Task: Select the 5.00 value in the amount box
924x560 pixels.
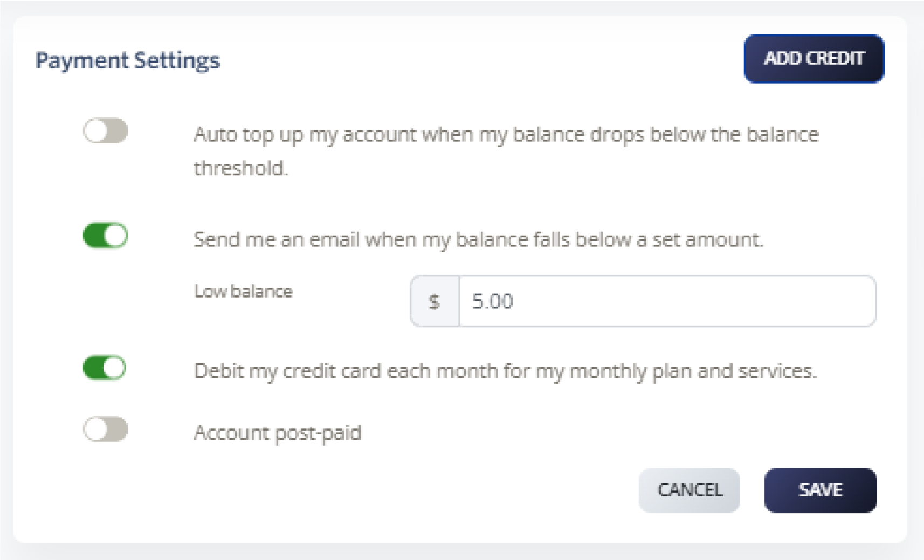Action: [x=493, y=301]
